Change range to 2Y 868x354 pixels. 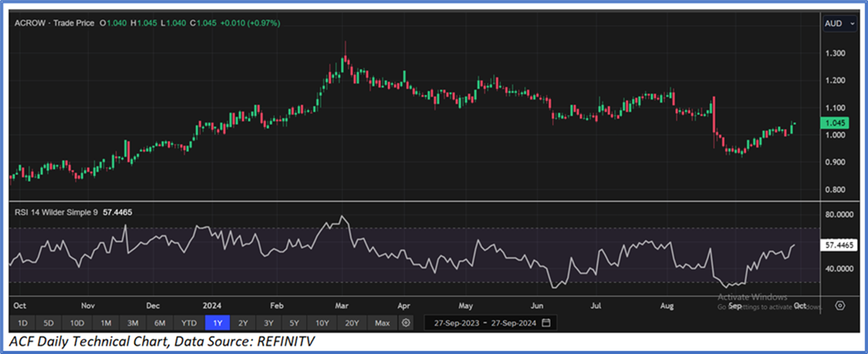pyautogui.click(x=243, y=322)
